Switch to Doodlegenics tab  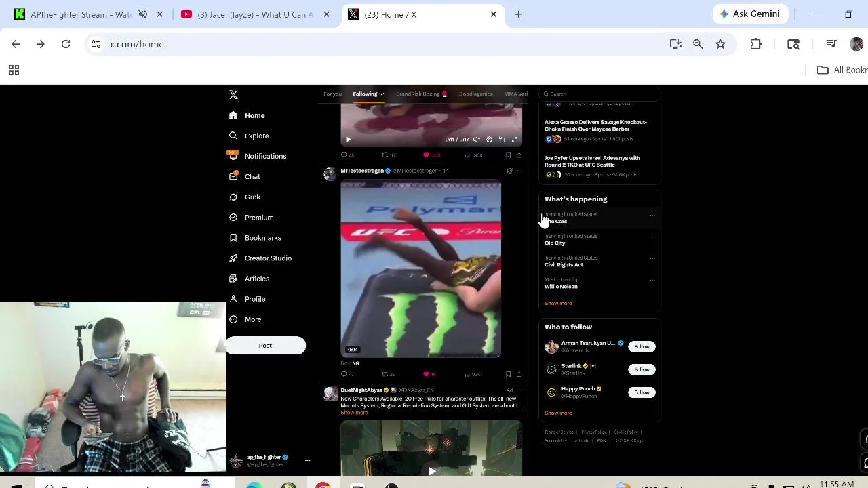point(475,94)
